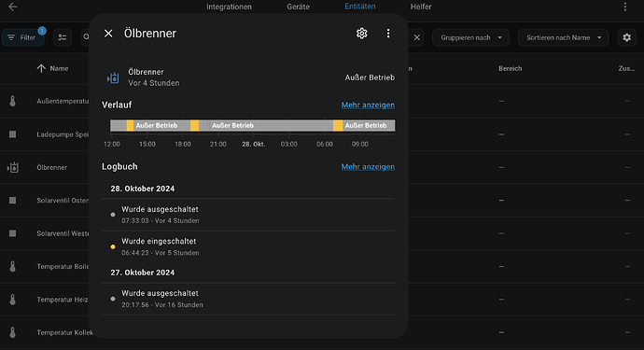
Task: Switch to the Geräte tab
Action: [298, 7]
